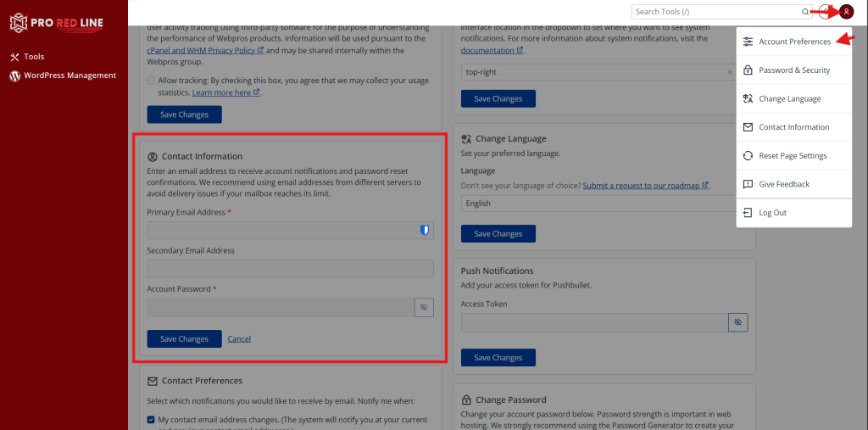
Task: Choose Change Language from the user menu
Action: (789, 98)
